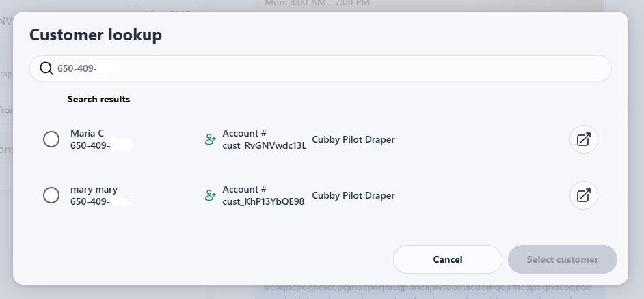Click the Select customer button

[x=563, y=259]
